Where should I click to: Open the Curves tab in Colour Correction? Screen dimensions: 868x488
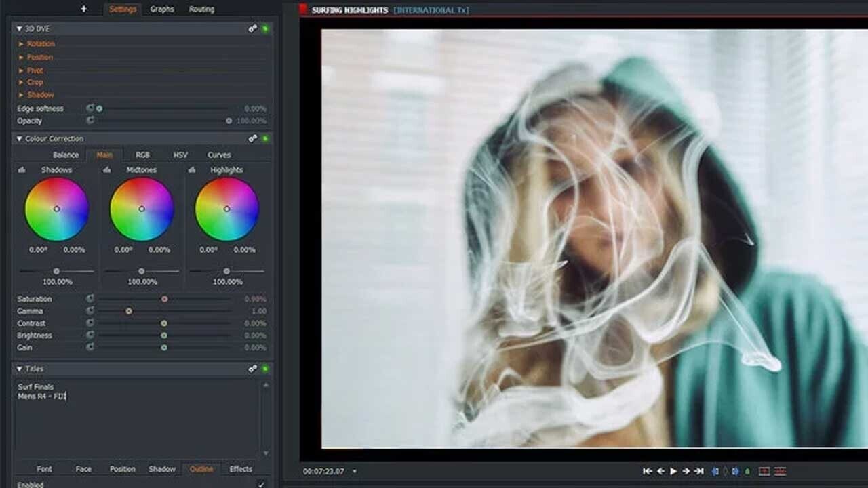click(220, 155)
